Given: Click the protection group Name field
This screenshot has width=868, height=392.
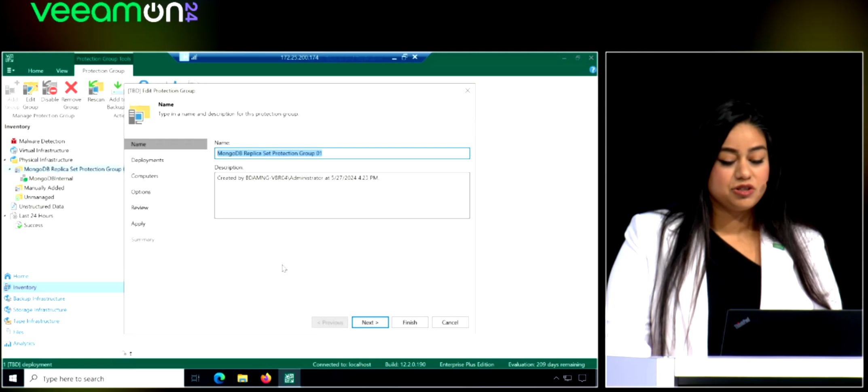Looking at the screenshot, I should (x=342, y=153).
